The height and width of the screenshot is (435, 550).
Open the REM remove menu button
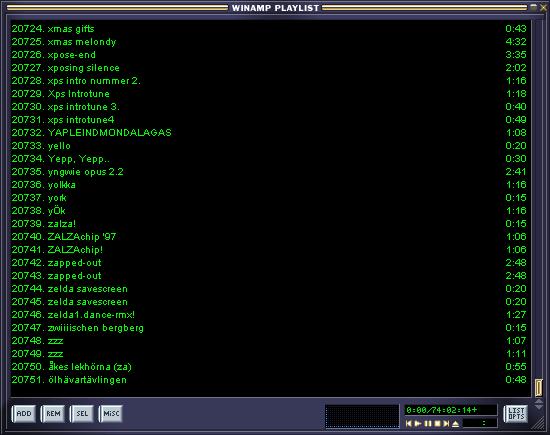click(53, 414)
